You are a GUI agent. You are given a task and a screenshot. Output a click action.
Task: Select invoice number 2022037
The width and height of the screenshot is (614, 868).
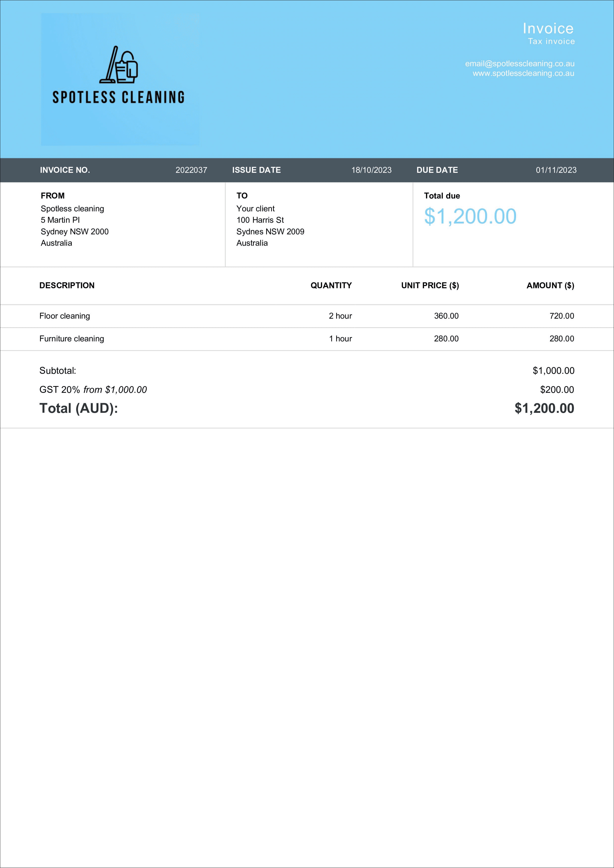191,170
